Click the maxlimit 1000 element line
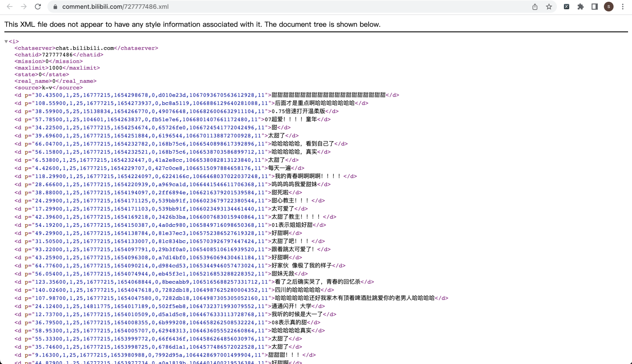 [57, 68]
